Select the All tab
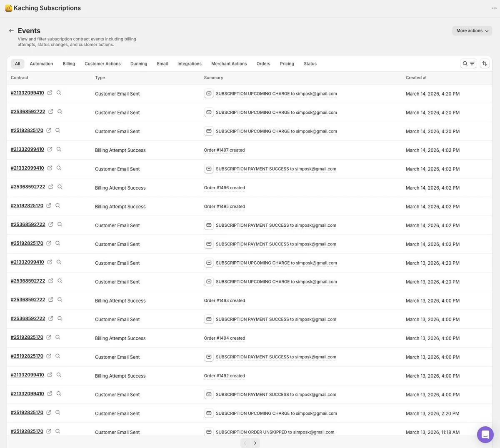Screen dimensions: 500x448 pos(17,64)
